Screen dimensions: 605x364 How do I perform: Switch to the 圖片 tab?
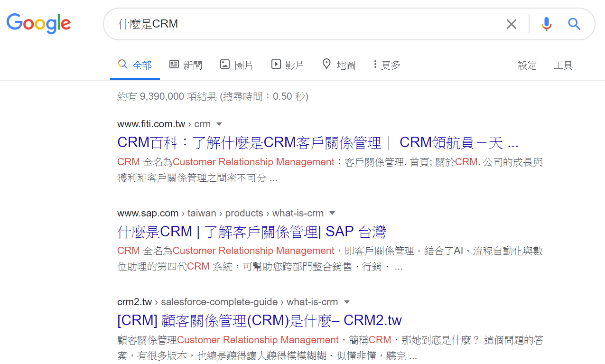[x=237, y=65]
